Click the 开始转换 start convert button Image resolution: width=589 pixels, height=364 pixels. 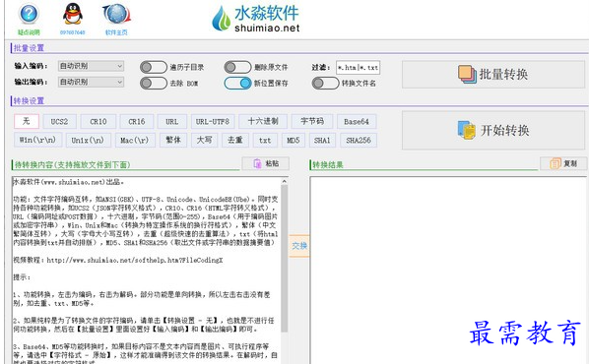493,130
